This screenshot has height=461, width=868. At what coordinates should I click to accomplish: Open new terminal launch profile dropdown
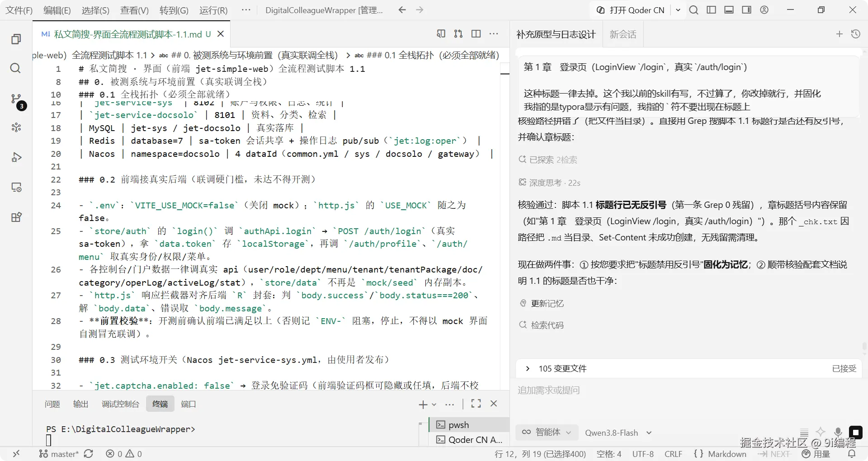pyautogui.click(x=434, y=404)
